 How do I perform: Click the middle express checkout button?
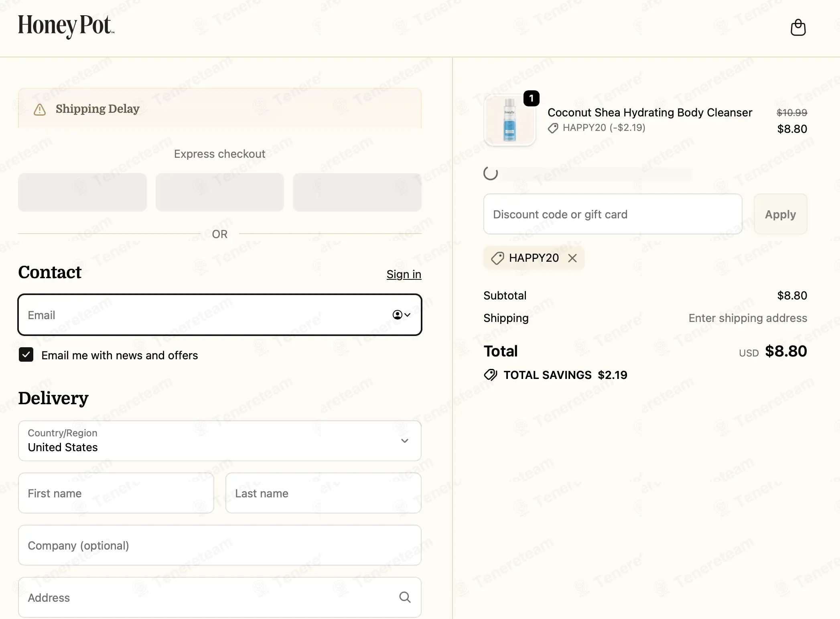(220, 192)
